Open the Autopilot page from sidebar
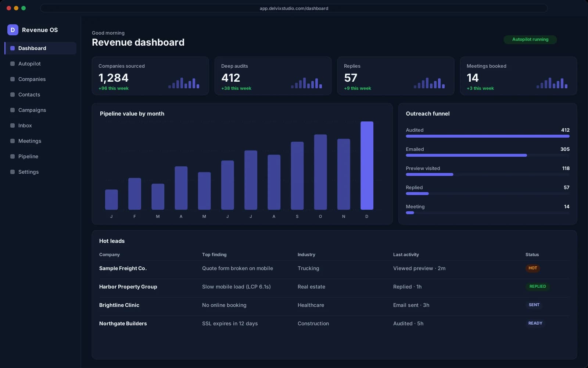 click(x=40, y=64)
